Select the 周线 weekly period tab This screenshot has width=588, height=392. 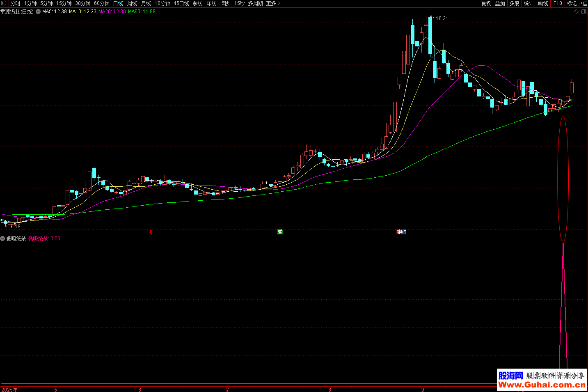pos(132,3)
